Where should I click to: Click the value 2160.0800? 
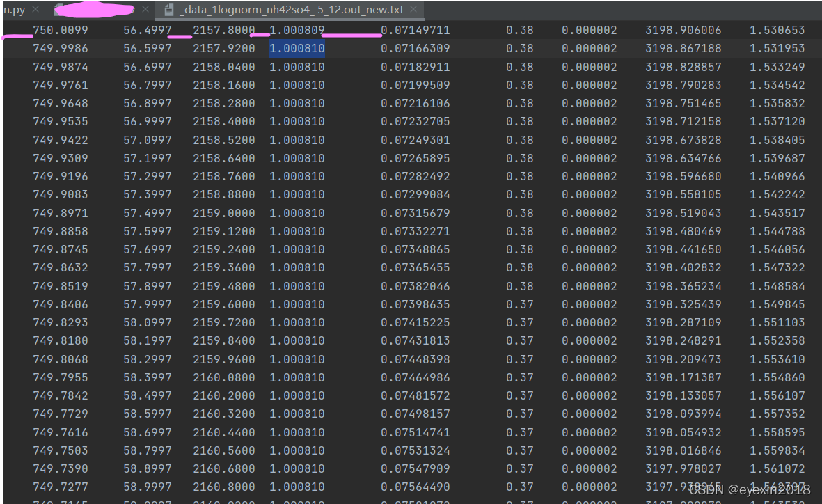224,377
